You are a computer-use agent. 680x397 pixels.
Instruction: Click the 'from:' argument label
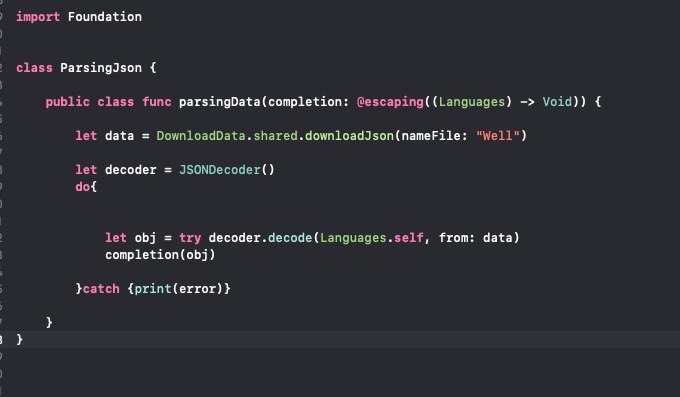[x=457, y=238]
